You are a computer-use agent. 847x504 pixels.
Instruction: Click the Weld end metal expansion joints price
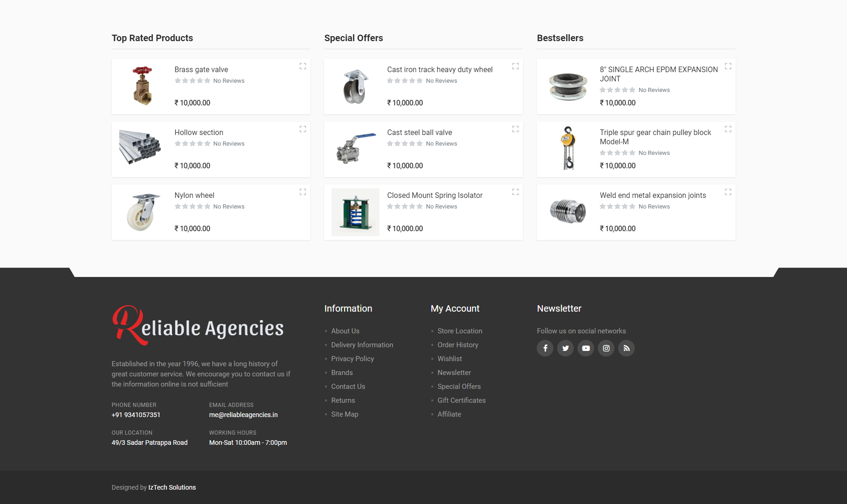click(618, 228)
